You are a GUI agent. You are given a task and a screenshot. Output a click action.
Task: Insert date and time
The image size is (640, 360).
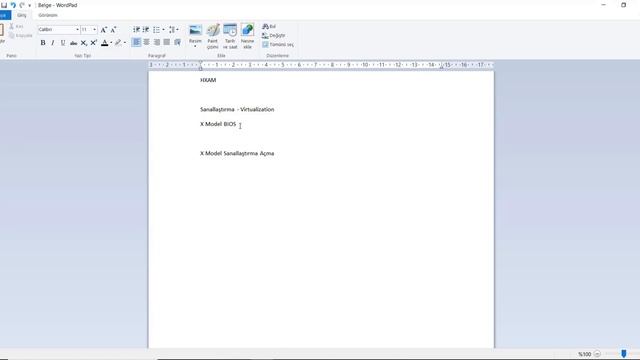(230, 36)
